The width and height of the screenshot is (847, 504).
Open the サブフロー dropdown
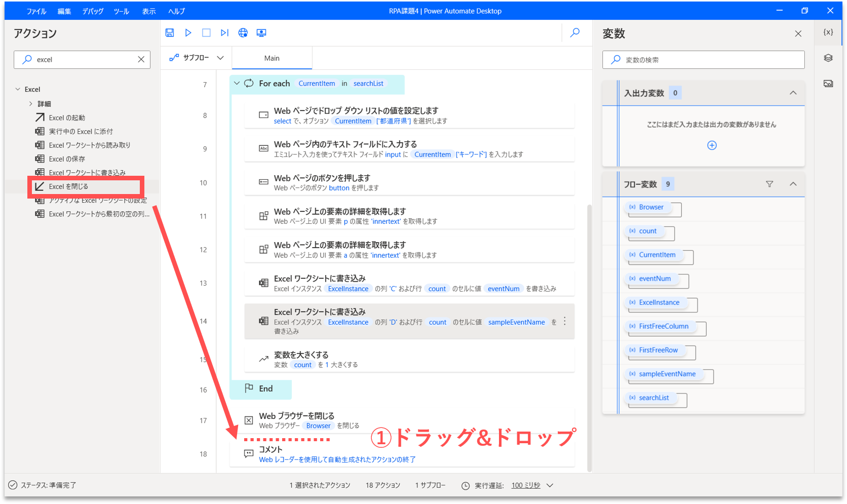[x=197, y=58]
